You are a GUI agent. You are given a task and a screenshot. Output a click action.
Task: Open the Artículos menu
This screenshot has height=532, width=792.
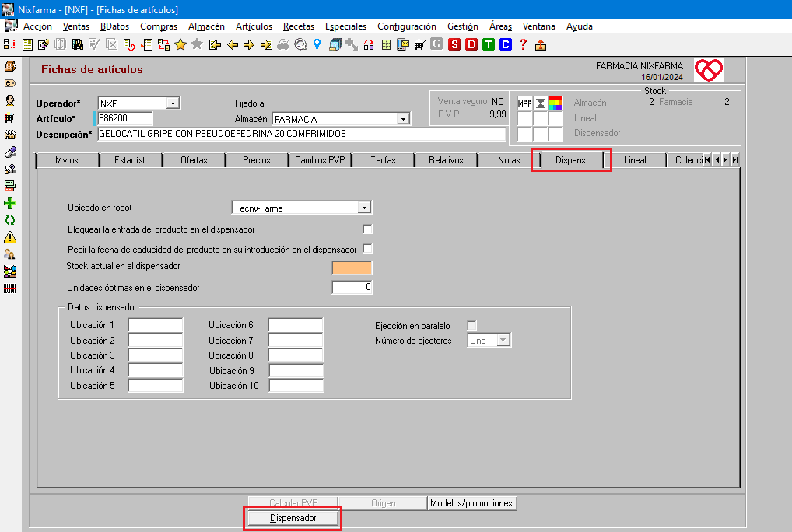coord(254,26)
